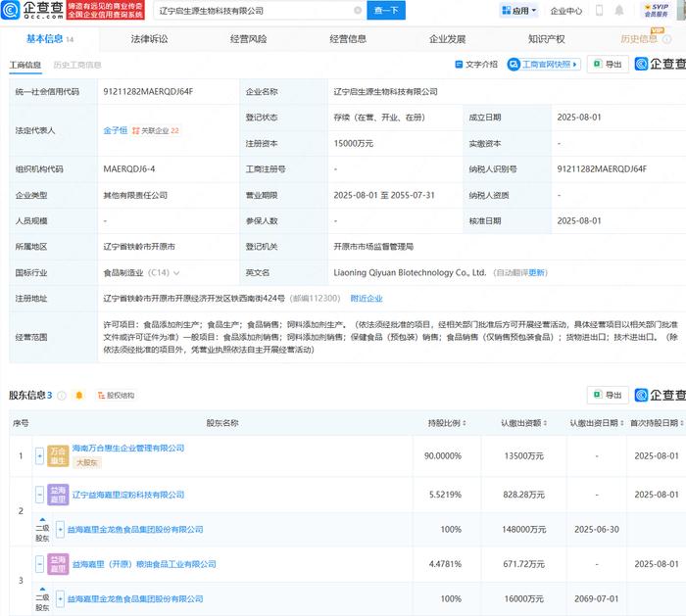This screenshot has height=616, width=686.
Task: Export business info with 导出 button
Action: point(608,65)
